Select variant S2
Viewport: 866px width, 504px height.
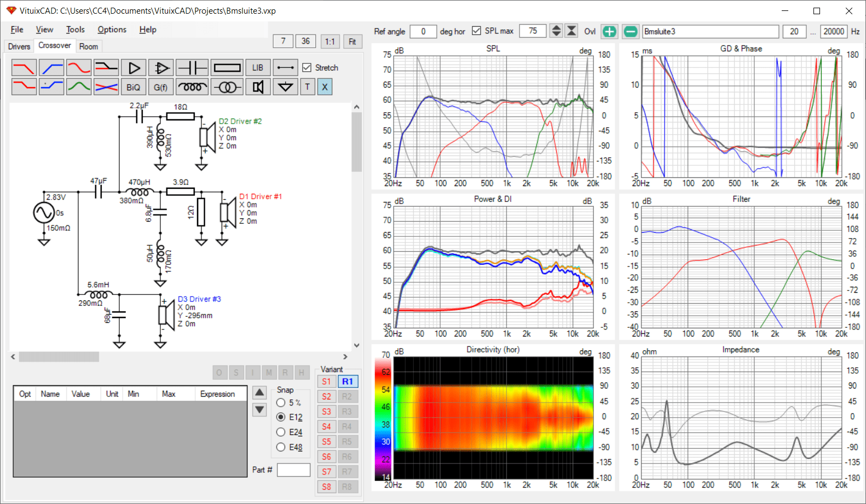(327, 397)
